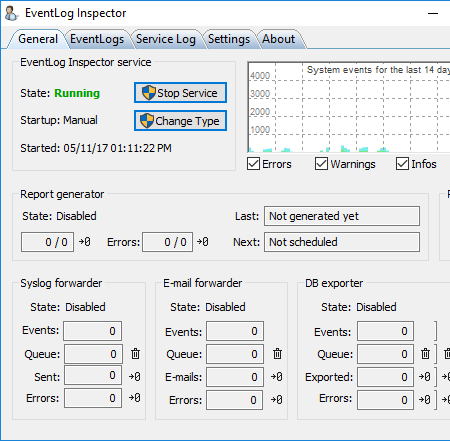
Task: Click the Syslog forwarder Queue field
Action: click(93, 354)
